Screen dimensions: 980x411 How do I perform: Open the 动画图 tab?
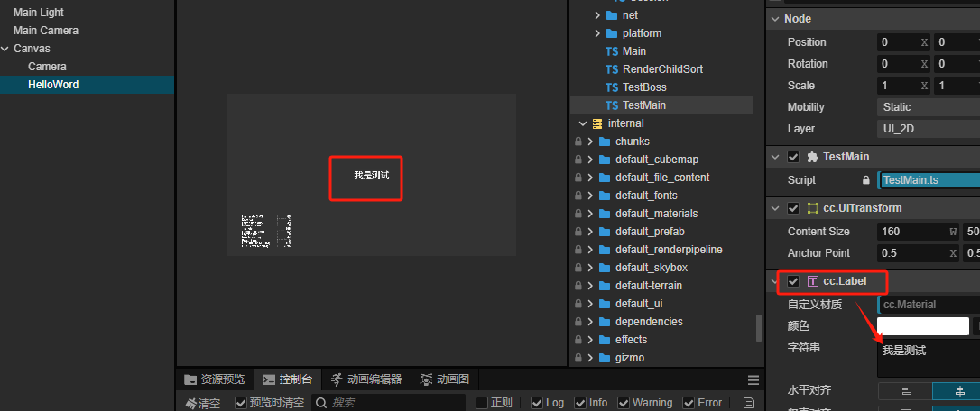point(442,379)
